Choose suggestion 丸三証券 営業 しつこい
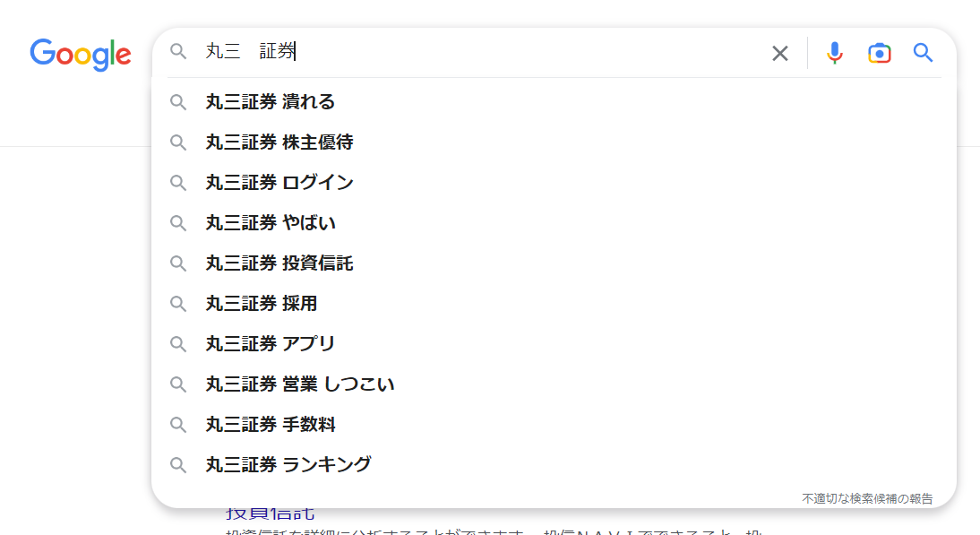Viewport: 980px width, 535px height. coord(554,384)
